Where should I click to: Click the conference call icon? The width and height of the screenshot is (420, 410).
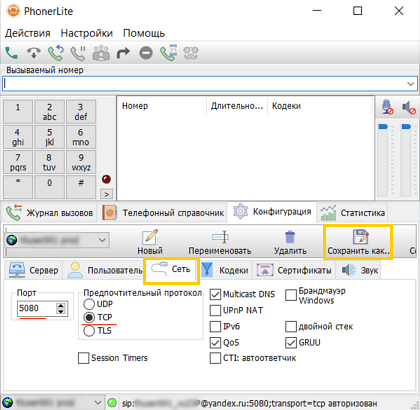(x=101, y=53)
